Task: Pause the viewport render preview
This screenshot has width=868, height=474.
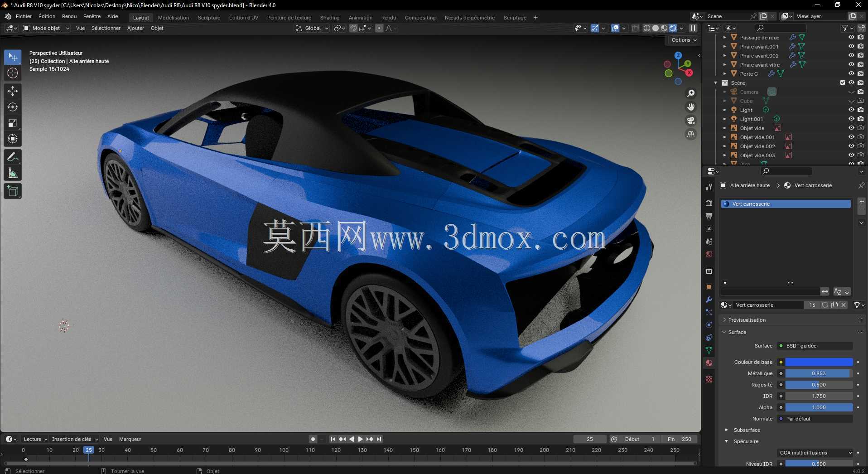Action: [x=693, y=28]
